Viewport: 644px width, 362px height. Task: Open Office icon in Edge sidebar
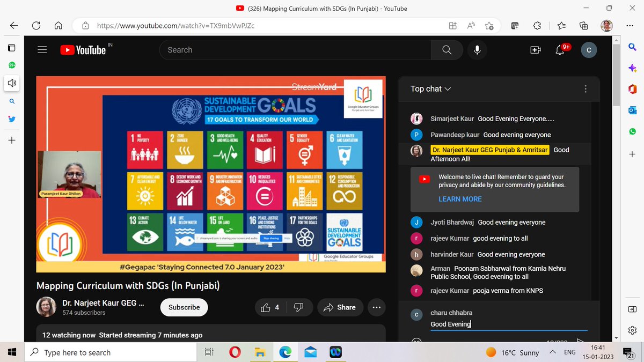(x=632, y=89)
